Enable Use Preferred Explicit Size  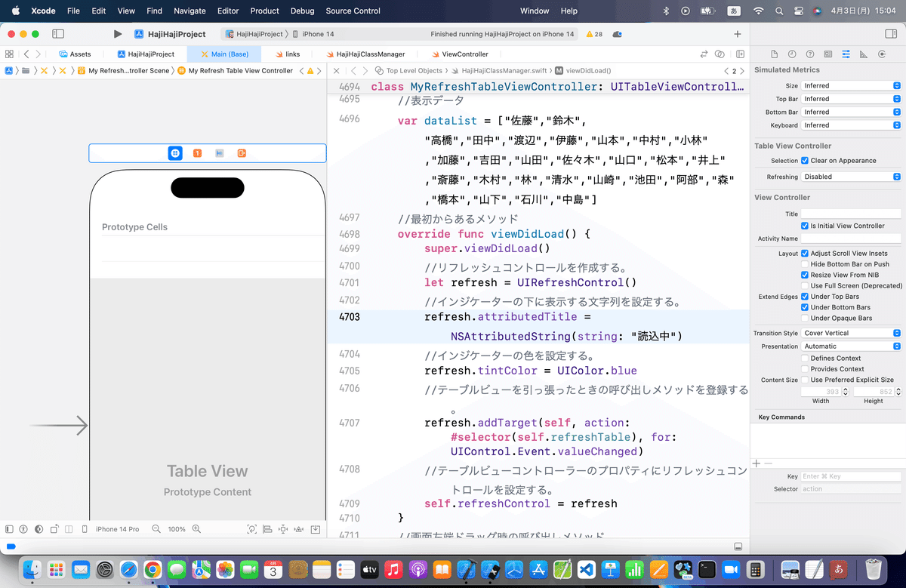tap(805, 380)
